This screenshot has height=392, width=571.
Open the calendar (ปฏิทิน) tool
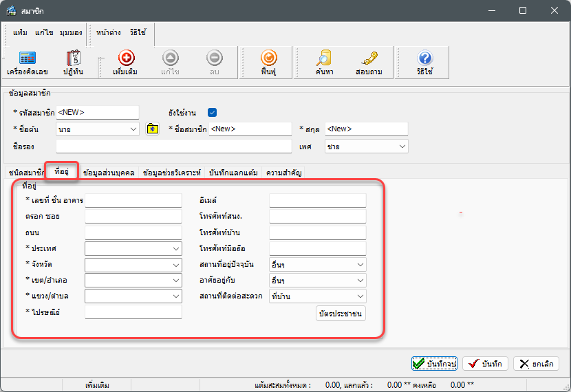[73, 60]
